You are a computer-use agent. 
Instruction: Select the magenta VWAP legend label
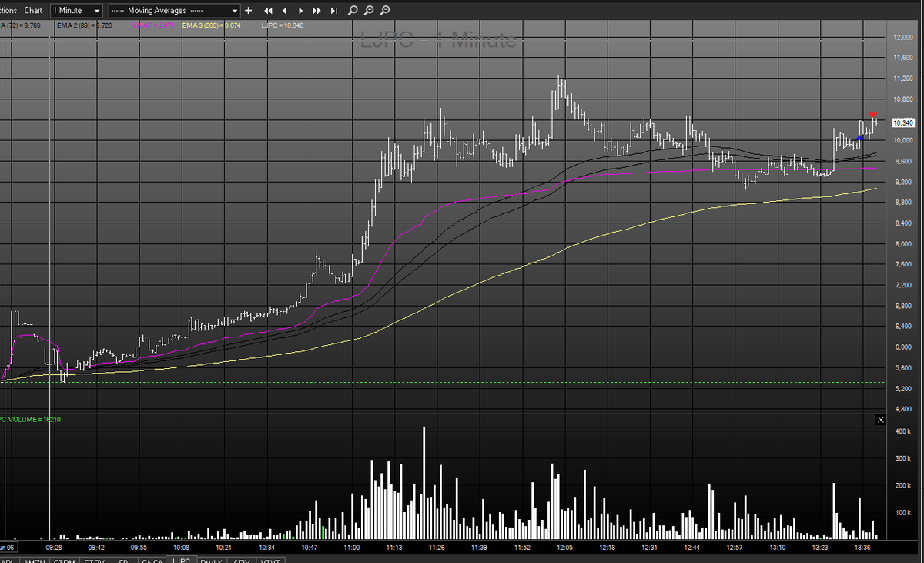(x=152, y=25)
